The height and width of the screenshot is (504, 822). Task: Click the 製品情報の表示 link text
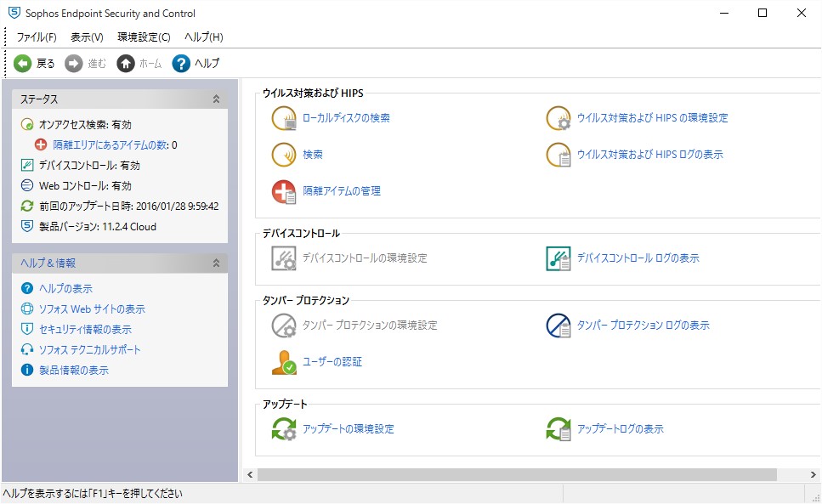pyautogui.click(x=74, y=370)
